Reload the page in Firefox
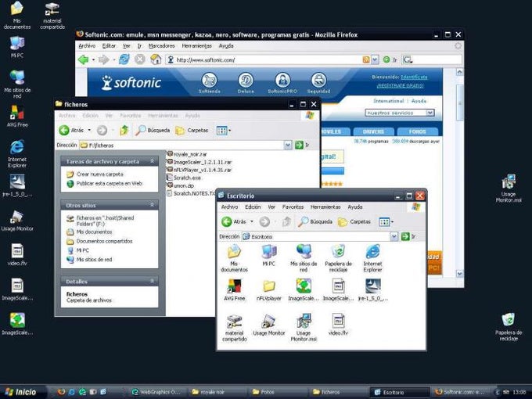This screenshot has height=399, width=532. (124, 59)
